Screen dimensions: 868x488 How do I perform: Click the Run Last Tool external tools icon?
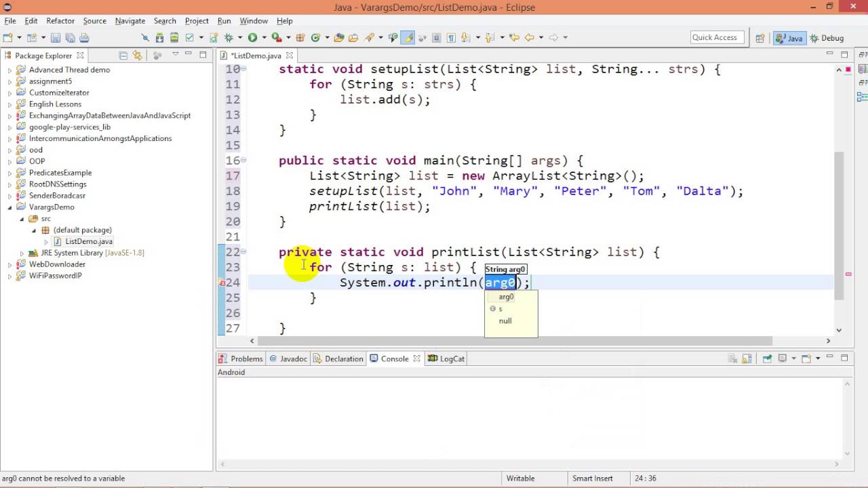[x=277, y=38]
